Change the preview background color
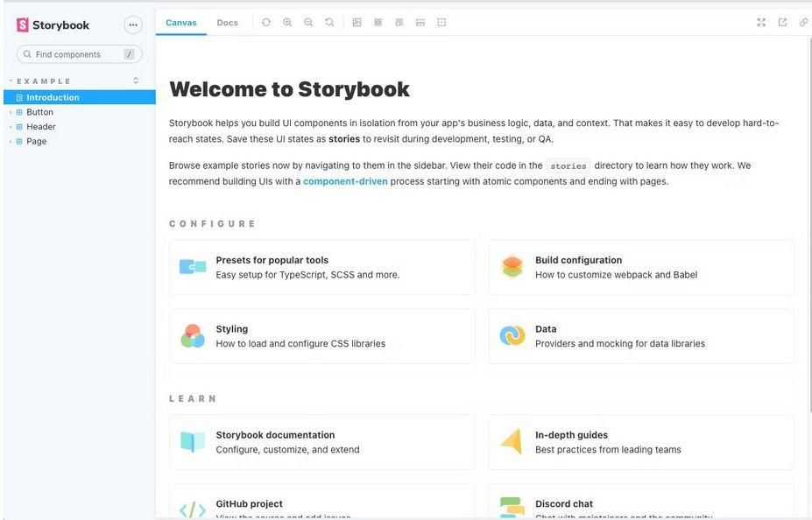This screenshot has height=520, width=812. click(x=356, y=21)
